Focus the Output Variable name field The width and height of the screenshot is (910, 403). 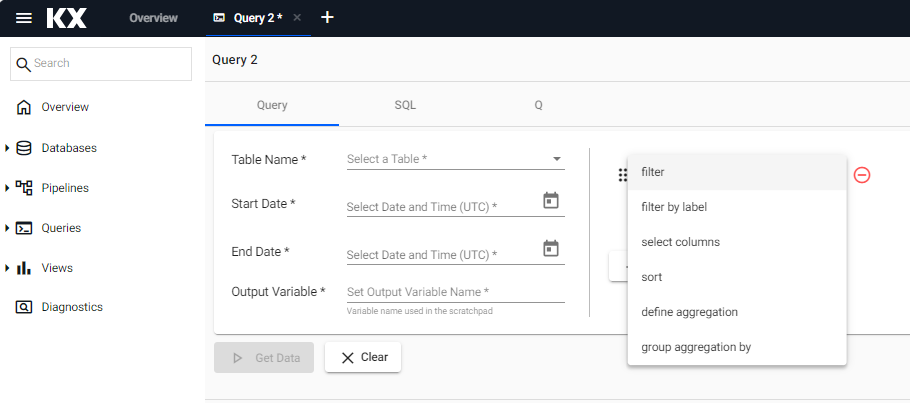[456, 292]
